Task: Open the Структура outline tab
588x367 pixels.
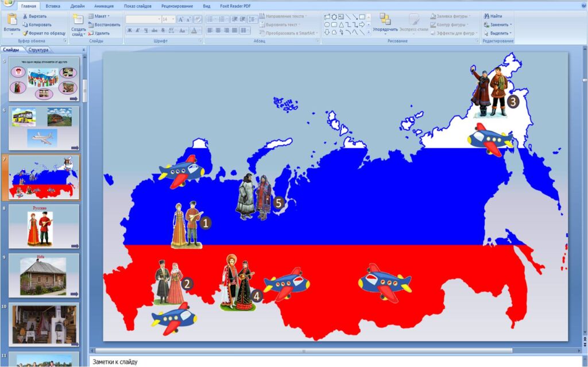Action: [38, 50]
